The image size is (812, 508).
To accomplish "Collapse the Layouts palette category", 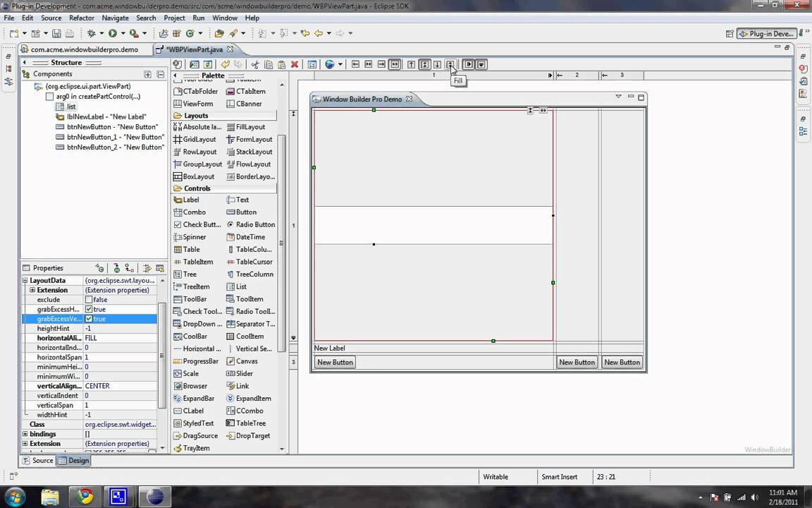I will (224, 116).
